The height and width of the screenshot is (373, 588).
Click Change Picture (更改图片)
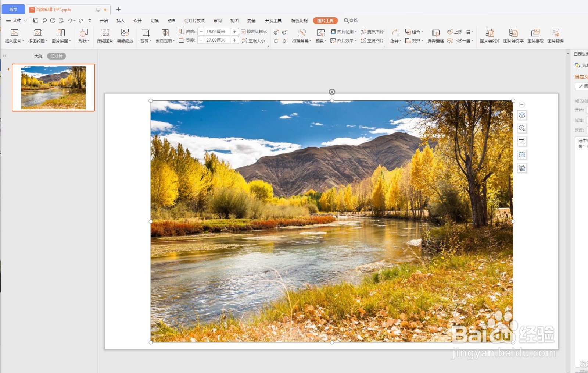click(372, 32)
